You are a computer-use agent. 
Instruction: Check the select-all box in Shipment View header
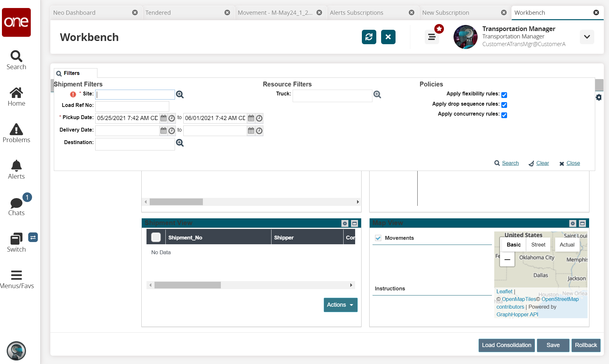click(156, 237)
